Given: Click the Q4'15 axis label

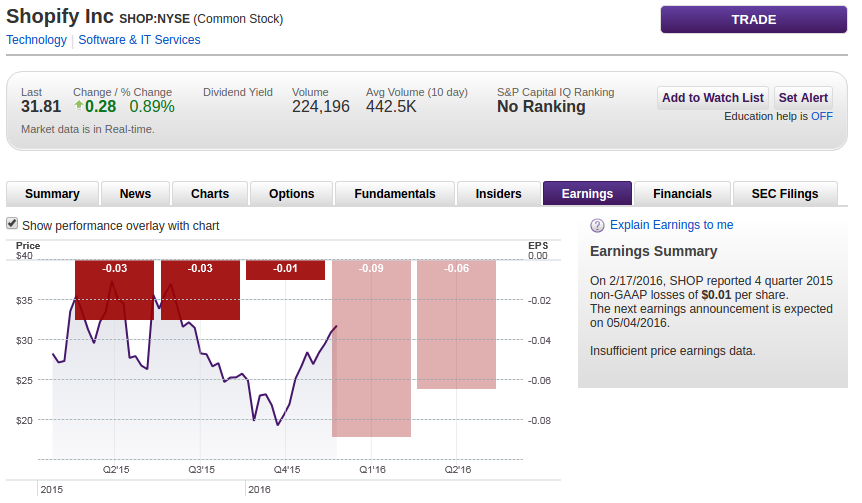Looking at the screenshot, I should tap(287, 469).
